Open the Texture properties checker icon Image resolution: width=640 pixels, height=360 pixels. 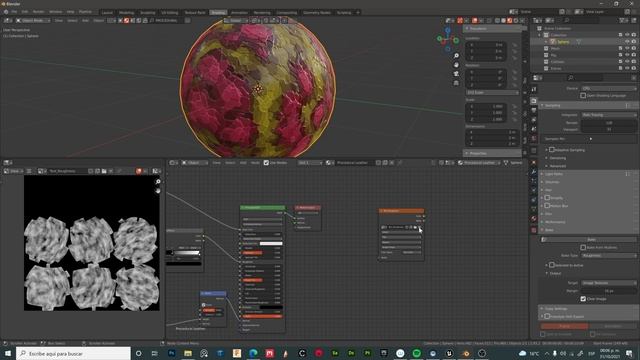[534, 230]
